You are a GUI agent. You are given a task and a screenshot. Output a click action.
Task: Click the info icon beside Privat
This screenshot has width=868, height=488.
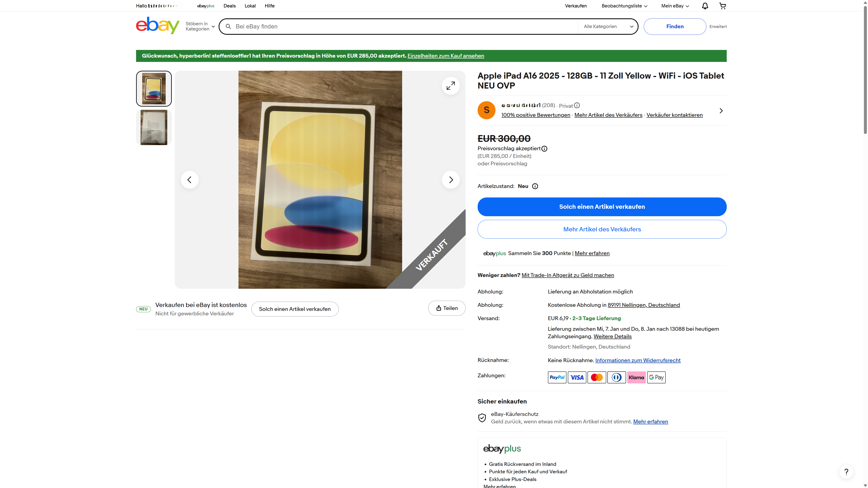click(577, 106)
